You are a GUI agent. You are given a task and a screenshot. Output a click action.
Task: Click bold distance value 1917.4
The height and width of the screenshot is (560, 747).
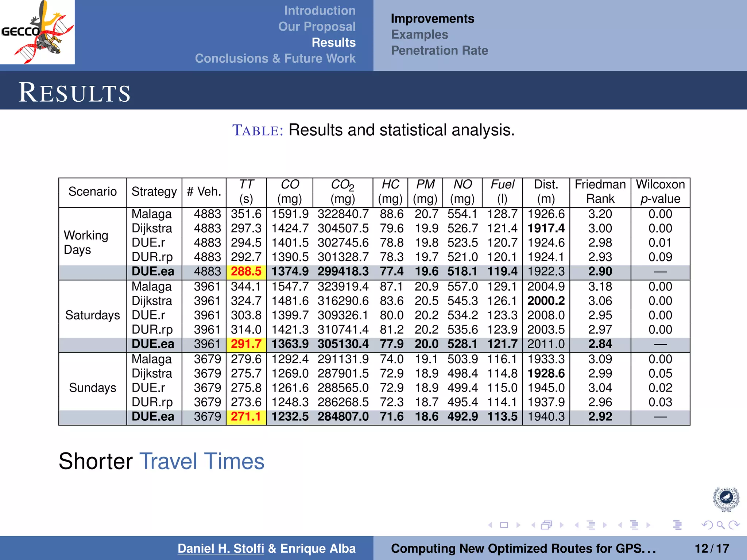[x=546, y=228]
